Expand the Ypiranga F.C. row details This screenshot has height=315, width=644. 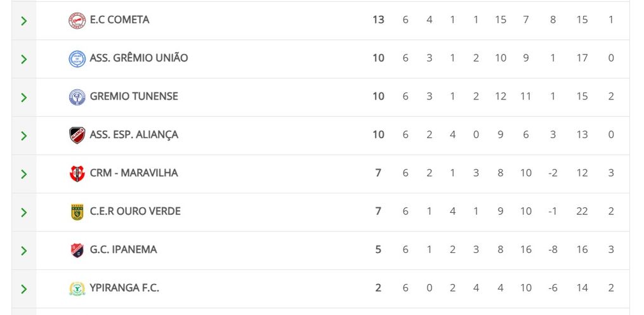click(x=23, y=289)
